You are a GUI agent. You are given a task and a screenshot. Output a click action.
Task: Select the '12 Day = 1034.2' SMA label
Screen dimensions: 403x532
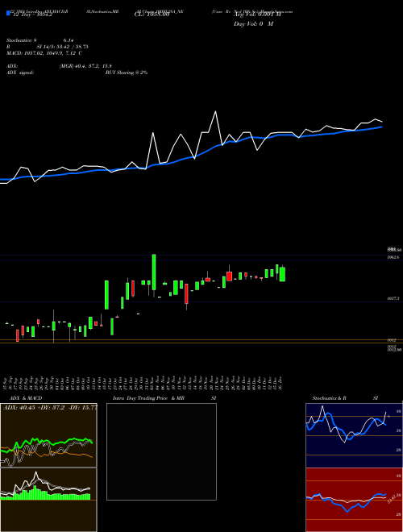pyautogui.click(x=32, y=15)
